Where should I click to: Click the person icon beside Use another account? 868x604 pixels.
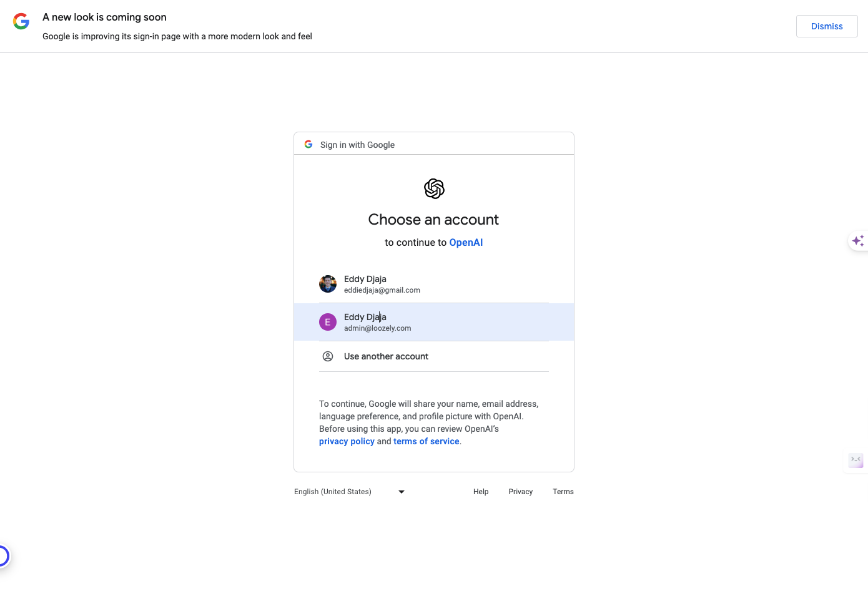click(328, 356)
